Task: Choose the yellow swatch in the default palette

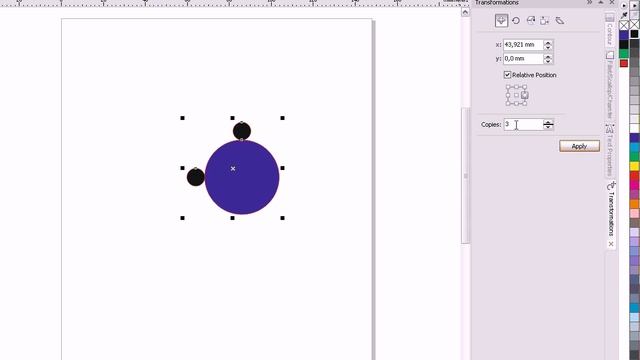Action: [635, 166]
